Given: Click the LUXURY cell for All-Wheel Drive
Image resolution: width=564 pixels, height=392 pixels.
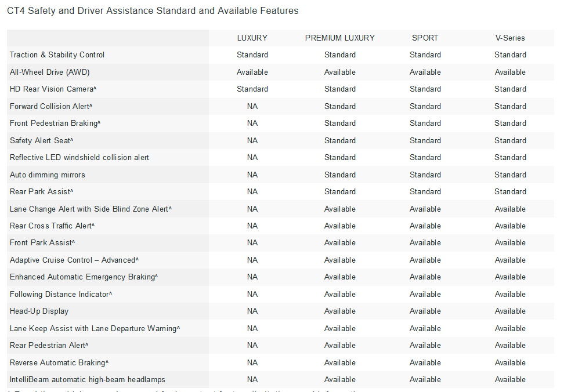Looking at the screenshot, I should coord(252,72).
